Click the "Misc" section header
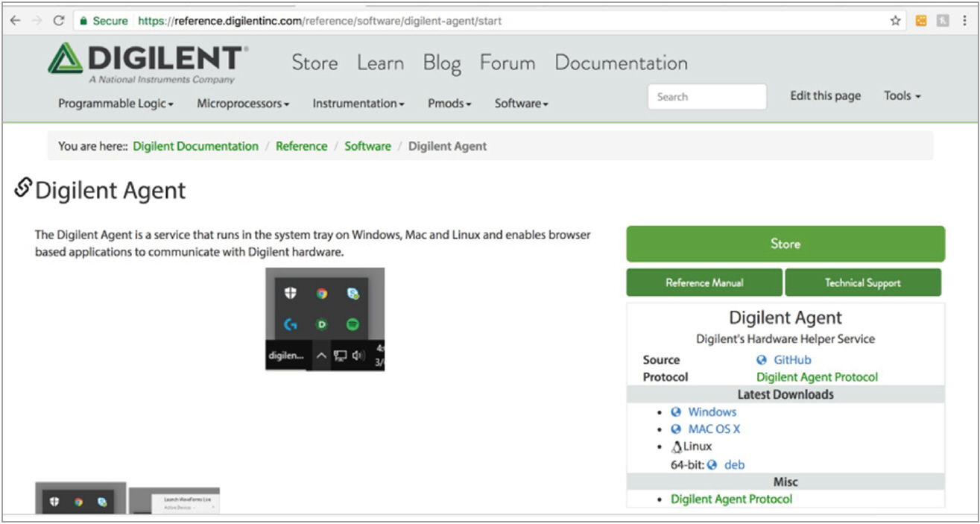This screenshot has width=980, height=524. pos(785,482)
